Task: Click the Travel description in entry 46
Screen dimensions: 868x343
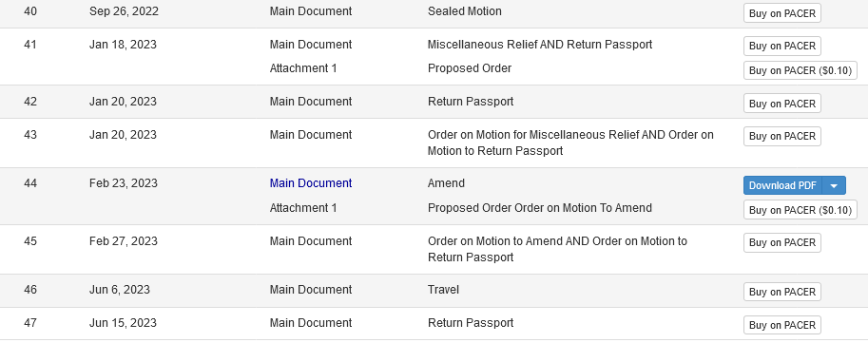Action: coord(443,290)
